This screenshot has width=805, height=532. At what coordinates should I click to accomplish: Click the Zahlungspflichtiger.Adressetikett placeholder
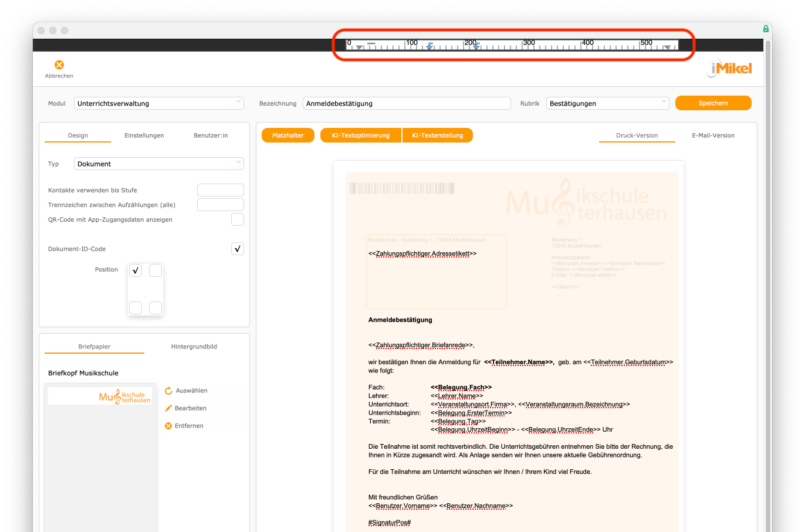click(x=422, y=254)
